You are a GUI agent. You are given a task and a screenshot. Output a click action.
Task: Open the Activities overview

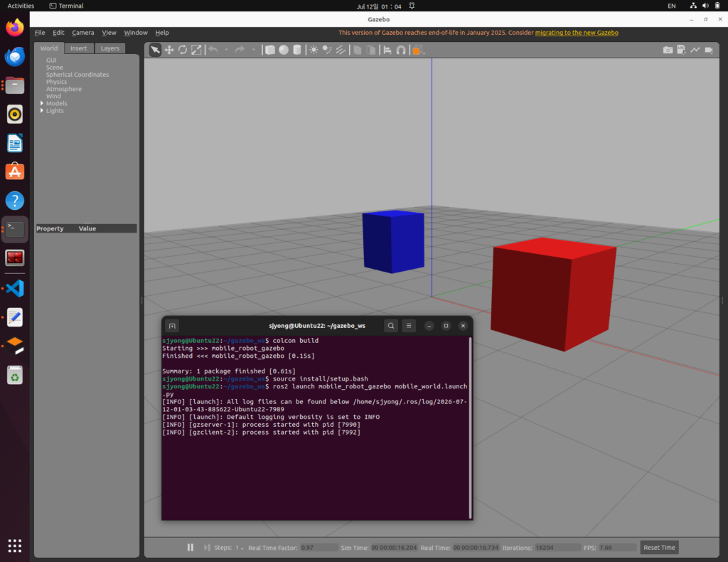(x=21, y=6)
